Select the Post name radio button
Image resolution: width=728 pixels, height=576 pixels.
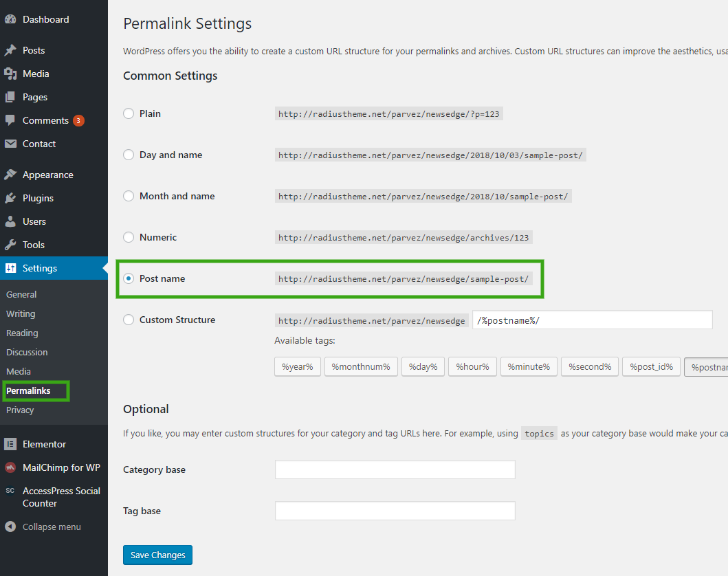click(x=129, y=278)
